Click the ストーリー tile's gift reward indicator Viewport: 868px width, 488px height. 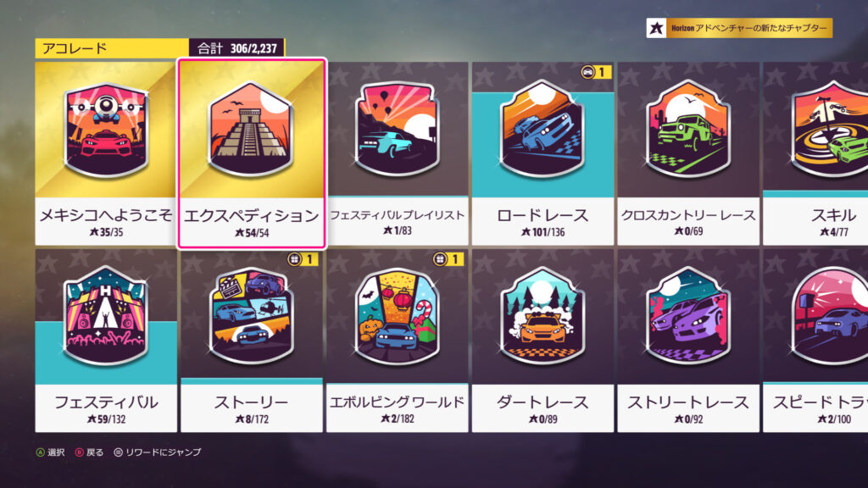point(303,259)
